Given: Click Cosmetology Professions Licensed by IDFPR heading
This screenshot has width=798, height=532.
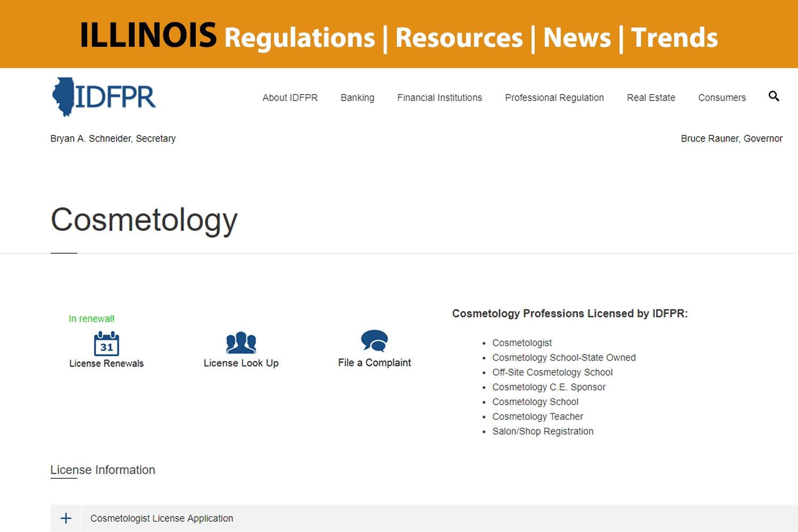Looking at the screenshot, I should [x=570, y=314].
